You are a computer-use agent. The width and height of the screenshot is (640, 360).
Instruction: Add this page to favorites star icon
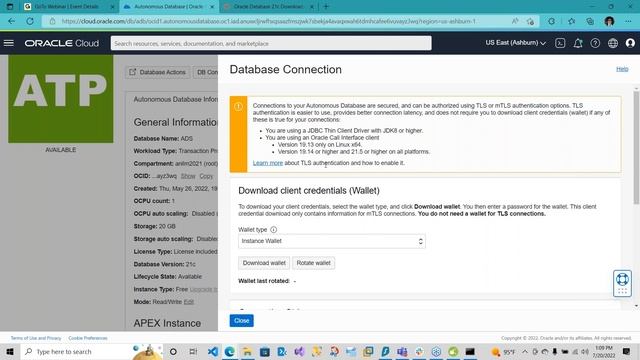(530, 21)
